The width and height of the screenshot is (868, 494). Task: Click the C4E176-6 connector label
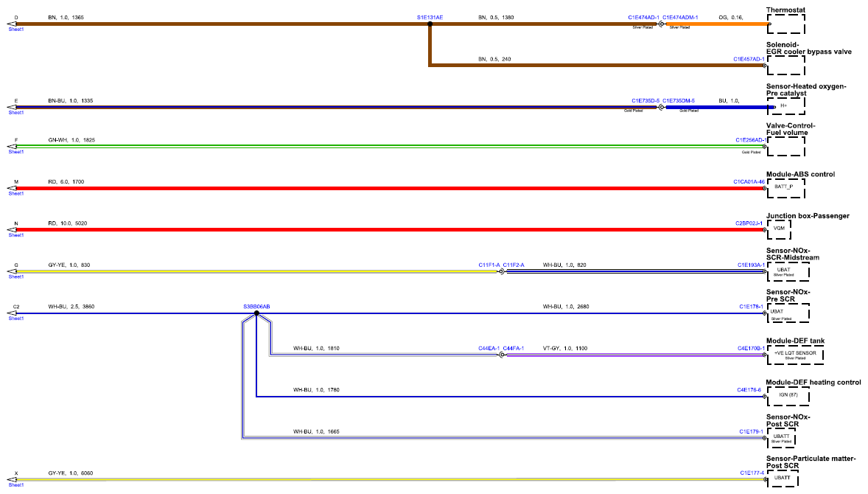[x=749, y=390]
